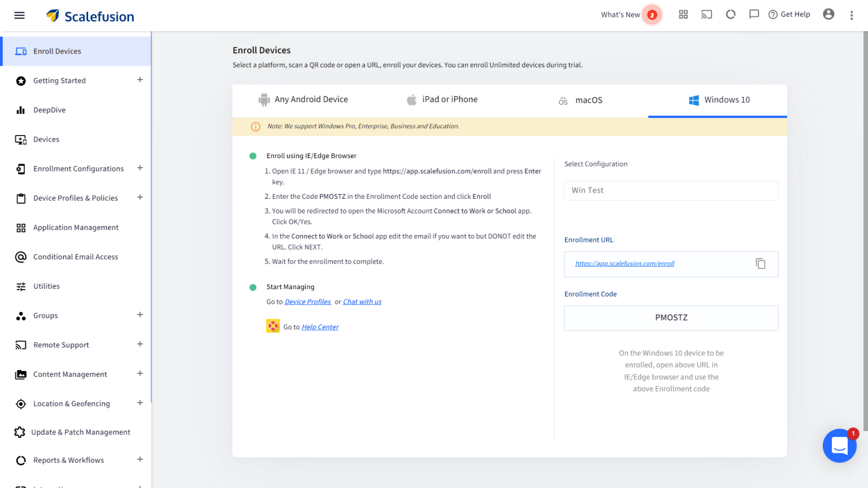The width and height of the screenshot is (868, 488).
Task: Open the user account profile icon
Action: 828,15
